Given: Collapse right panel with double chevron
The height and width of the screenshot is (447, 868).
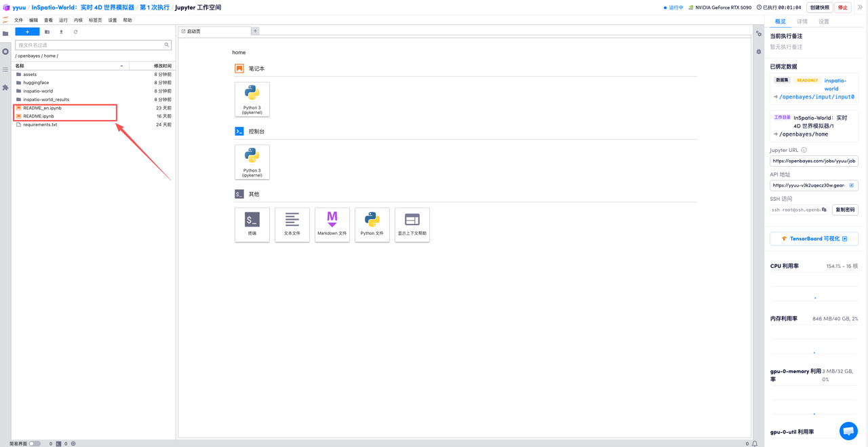Looking at the screenshot, I should (x=860, y=7).
